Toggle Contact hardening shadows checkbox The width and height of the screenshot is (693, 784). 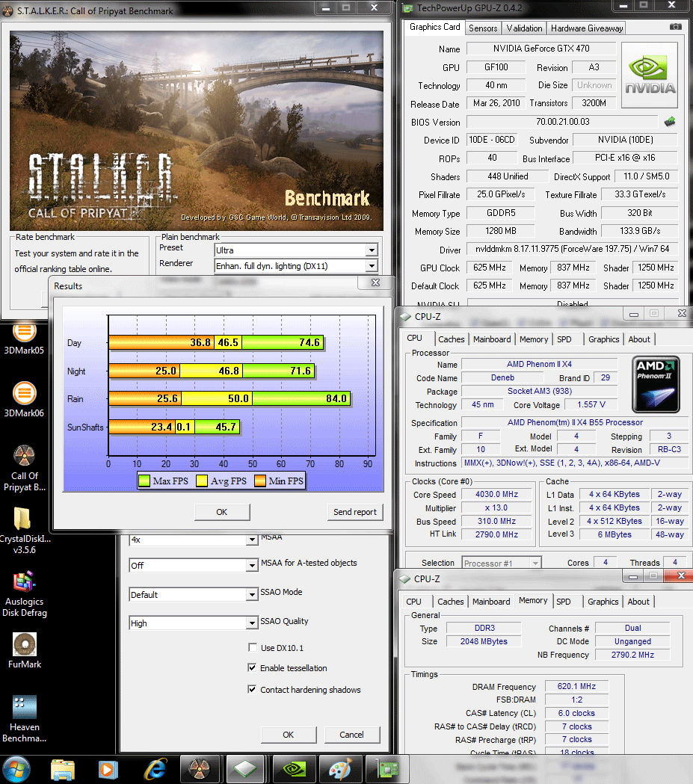[253, 690]
